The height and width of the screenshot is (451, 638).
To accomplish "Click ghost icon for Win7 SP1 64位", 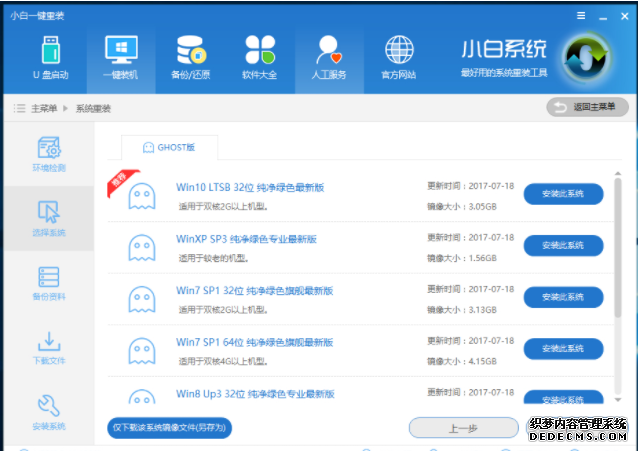I will (x=142, y=351).
